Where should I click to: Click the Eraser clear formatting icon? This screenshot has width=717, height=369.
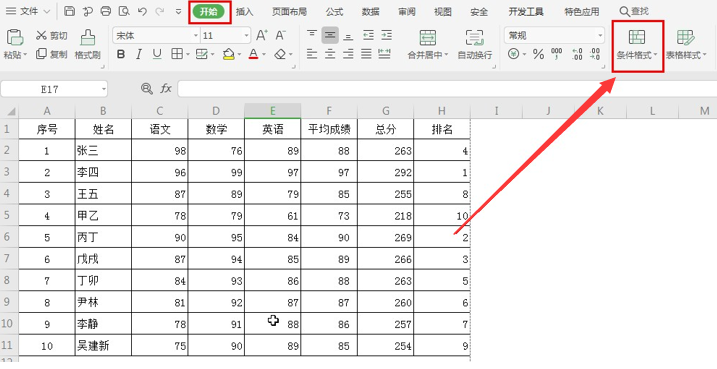280,54
